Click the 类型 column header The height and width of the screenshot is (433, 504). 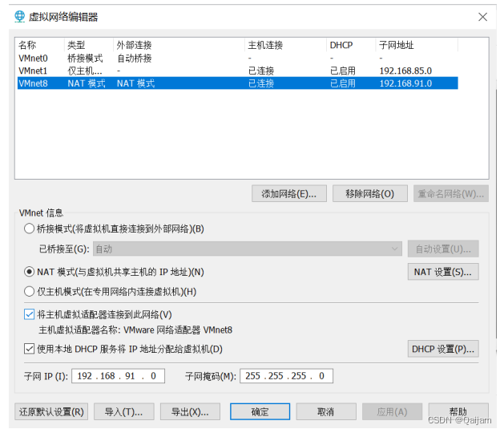[x=89, y=45]
